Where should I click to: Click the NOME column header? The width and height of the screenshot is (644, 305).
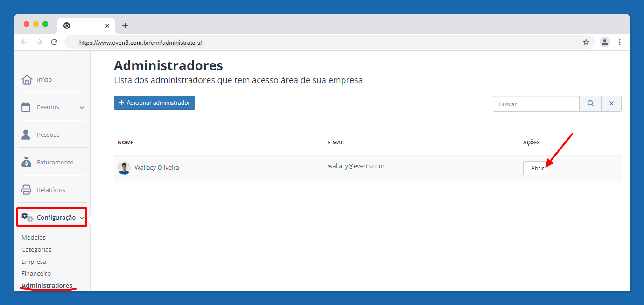(x=126, y=142)
